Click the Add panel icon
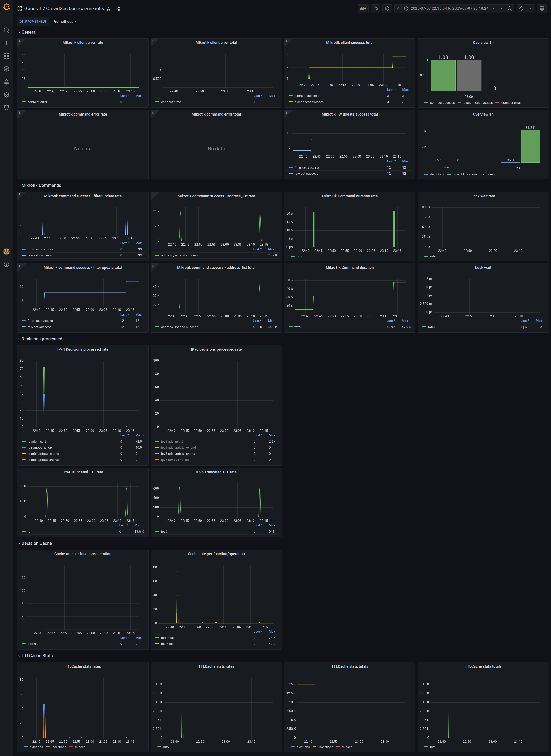The width and height of the screenshot is (551, 756). pyautogui.click(x=363, y=9)
